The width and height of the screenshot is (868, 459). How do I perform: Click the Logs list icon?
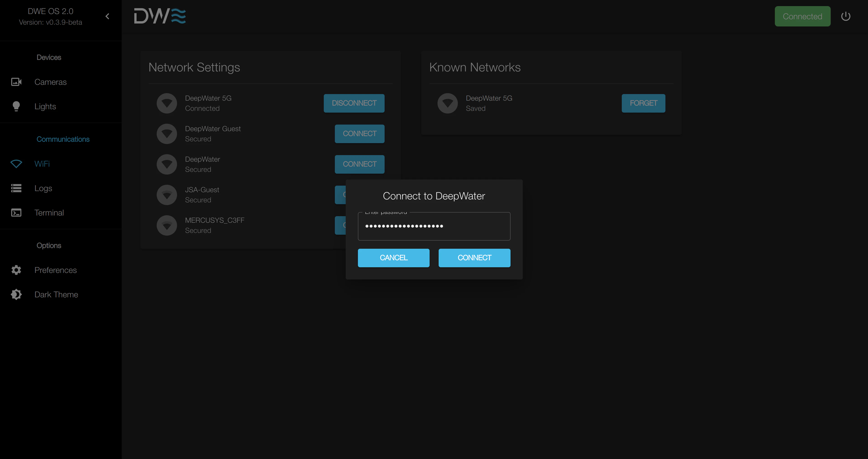pyautogui.click(x=16, y=188)
